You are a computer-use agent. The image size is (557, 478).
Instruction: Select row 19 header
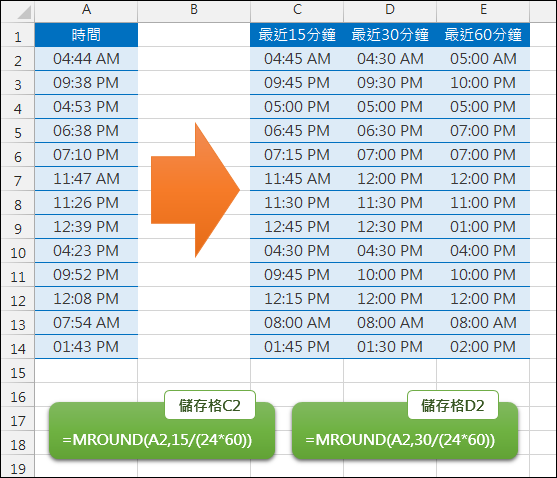(18, 467)
